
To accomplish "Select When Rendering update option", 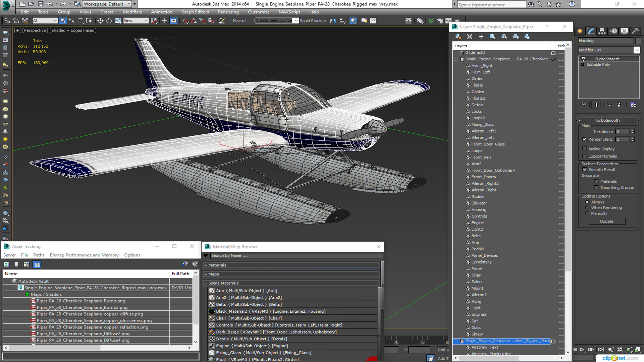I will pyautogui.click(x=587, y=208).
